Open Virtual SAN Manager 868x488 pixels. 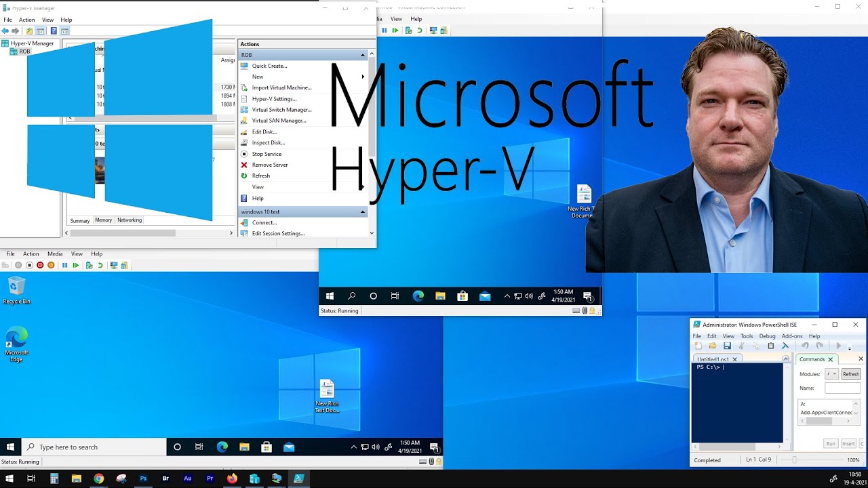(x=279, y=121)
